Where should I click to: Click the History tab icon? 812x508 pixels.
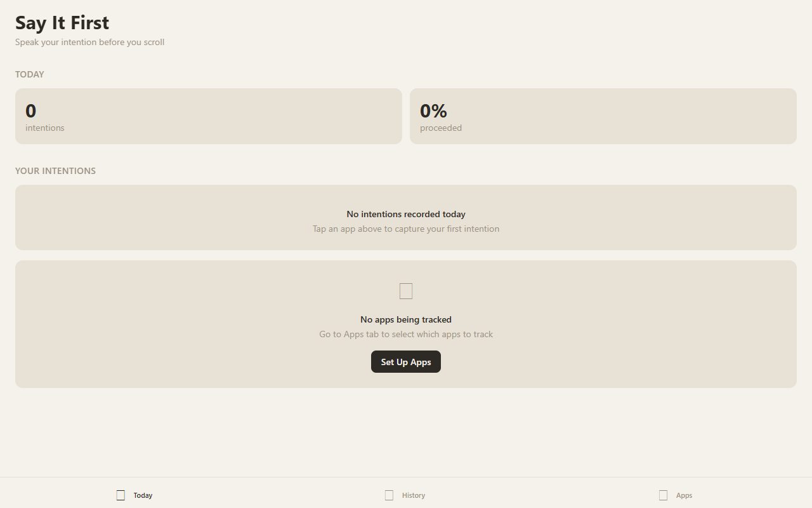pyautogui.click(x=389, y=495)
